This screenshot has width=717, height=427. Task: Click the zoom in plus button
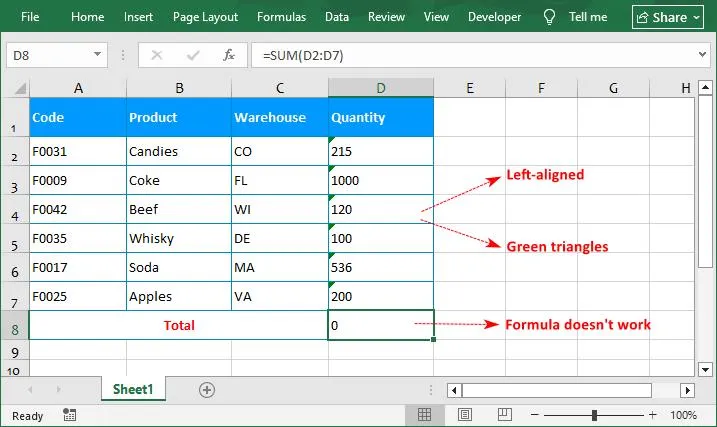click(x=653, y=415)
